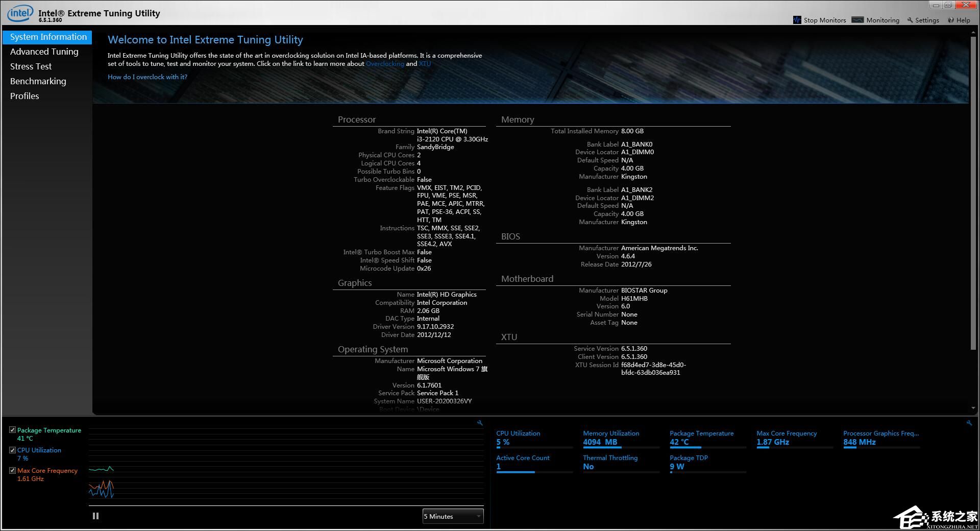Image resolution: width=980 pixels, height=531 pixels.
Task: Click the Settings wrench icon in header
Action: [x=910, y=20]
